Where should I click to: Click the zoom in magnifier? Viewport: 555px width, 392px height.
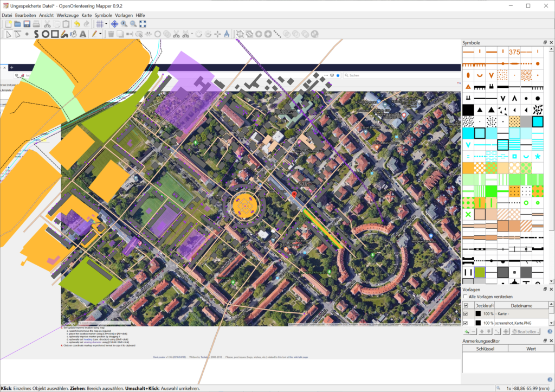pyautogui.click(x=124, y=24)
